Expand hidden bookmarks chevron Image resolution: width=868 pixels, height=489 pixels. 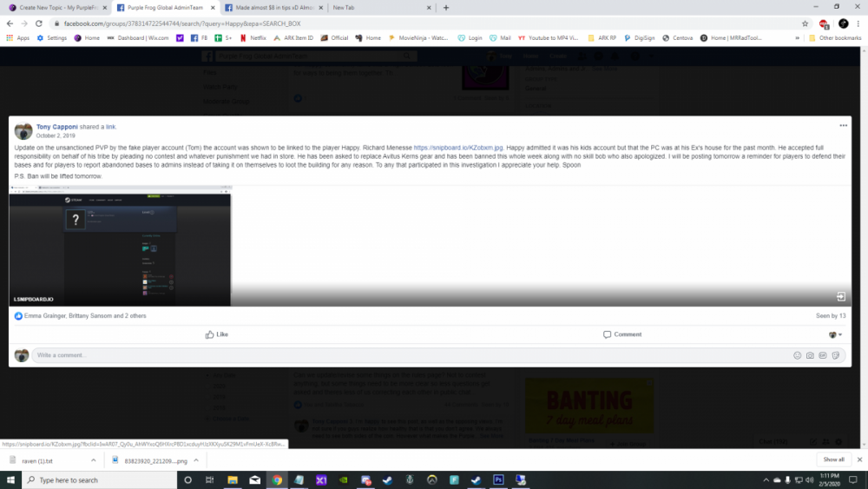[797, 38]
